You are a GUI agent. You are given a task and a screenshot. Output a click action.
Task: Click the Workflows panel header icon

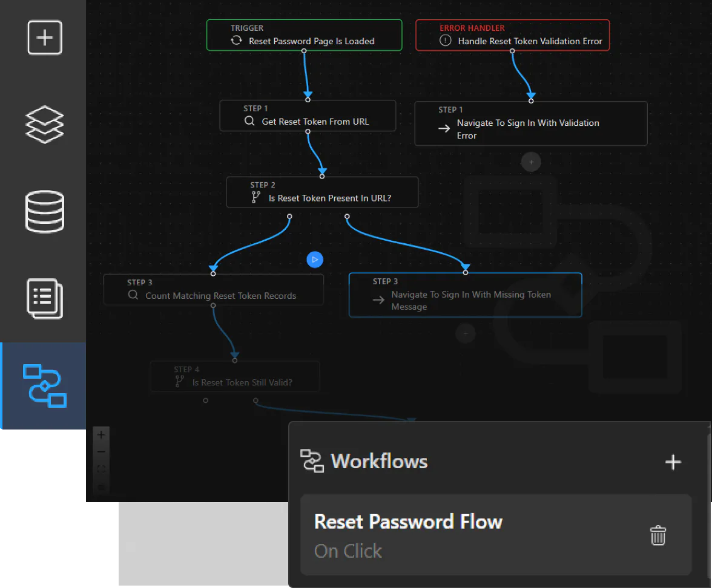[312, 461]
